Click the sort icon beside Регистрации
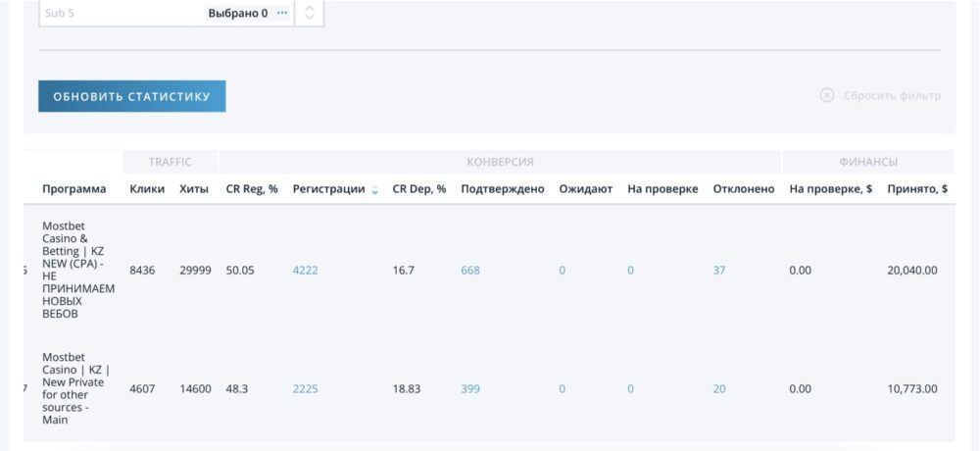This screenshot has width=980, height=451. 374,190
